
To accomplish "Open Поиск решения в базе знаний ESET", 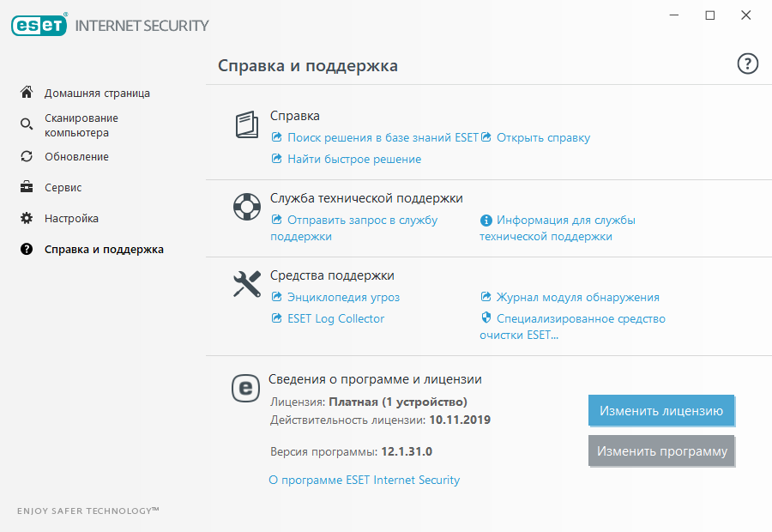I will point(383,137).
